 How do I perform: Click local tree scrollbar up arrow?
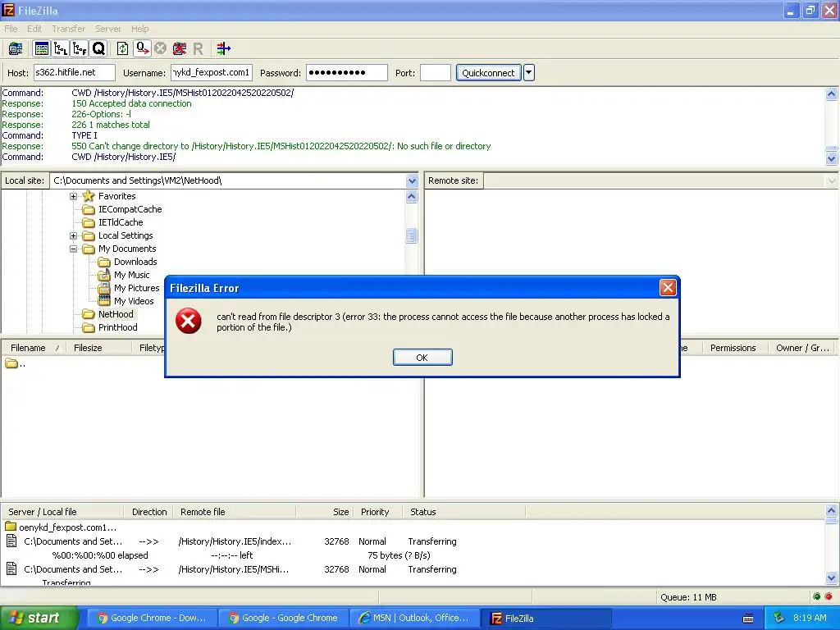point(412,196)
